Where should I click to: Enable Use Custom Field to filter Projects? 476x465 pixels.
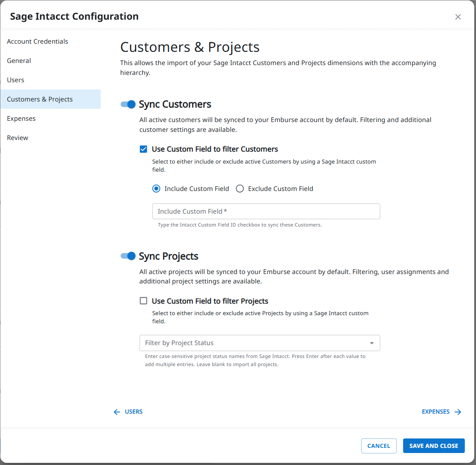coord(143,301)
